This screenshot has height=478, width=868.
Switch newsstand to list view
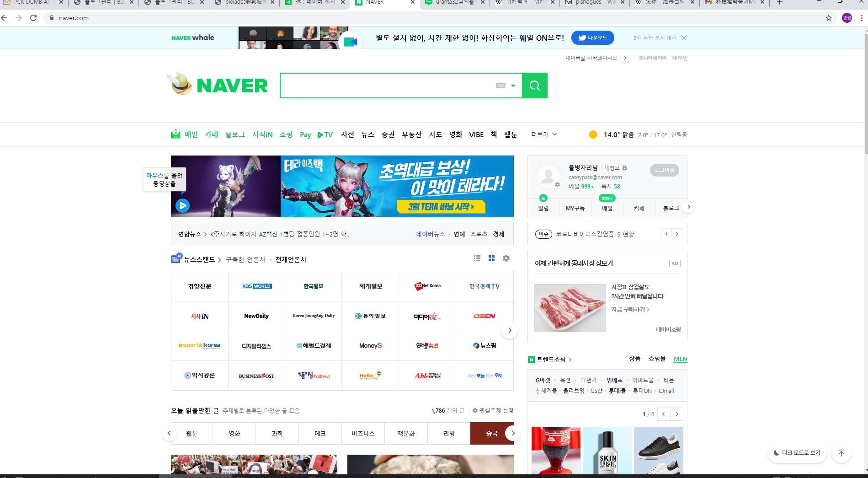click(x=477, y=258)
